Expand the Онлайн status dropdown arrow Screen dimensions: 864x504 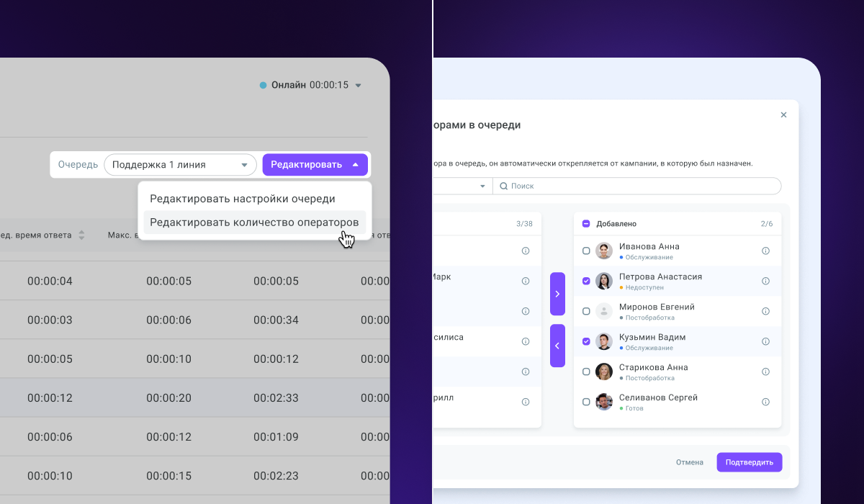(359, 85)
